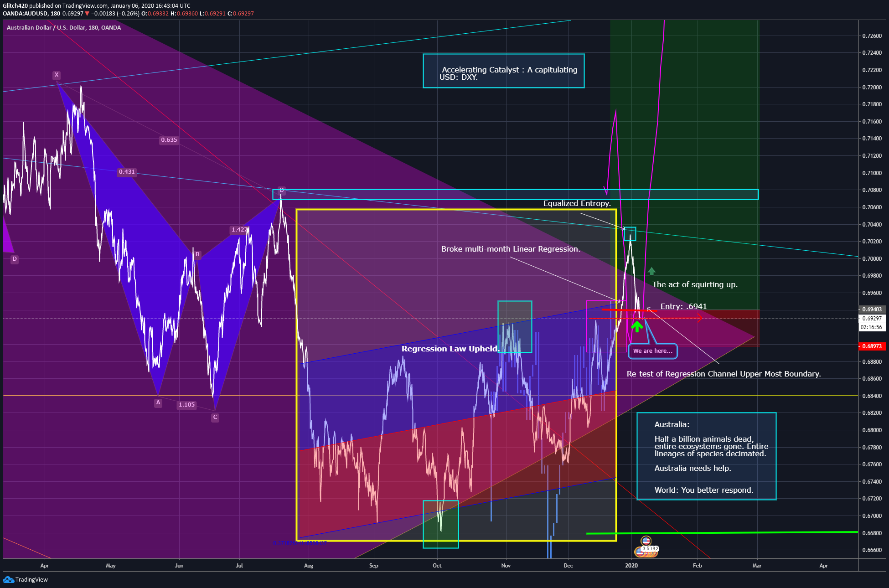The image size is (889, 588).
Task: Click the Oct label on time axis
Action: pos(437,566)
